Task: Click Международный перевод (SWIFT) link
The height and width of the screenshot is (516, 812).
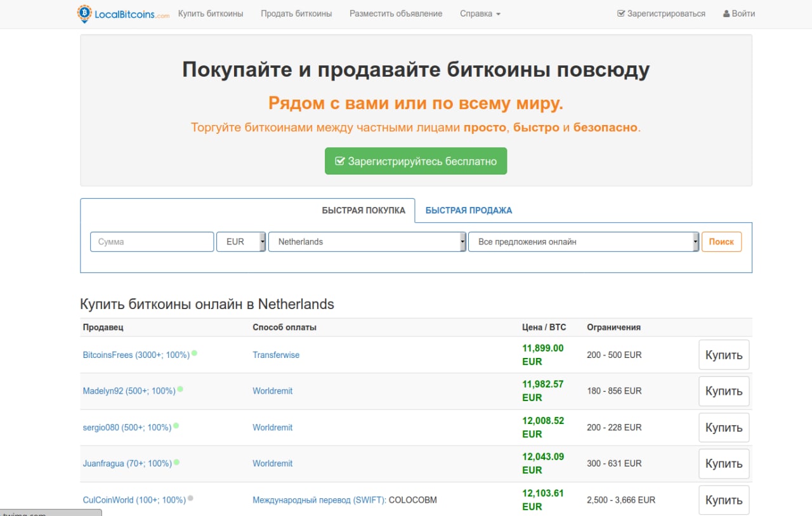Action: tap(319, 500)
